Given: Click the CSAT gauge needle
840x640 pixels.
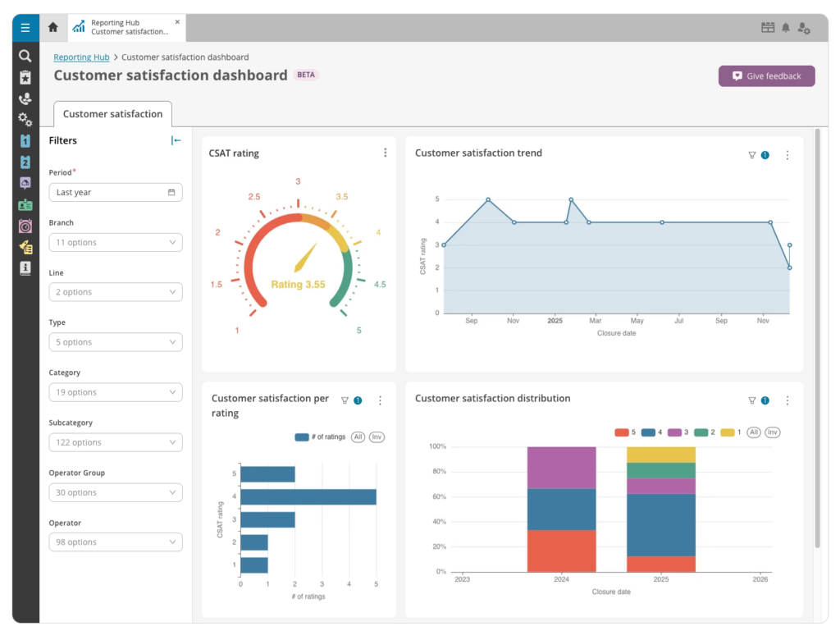Looking at the screenshot, I should coord(307,258).
